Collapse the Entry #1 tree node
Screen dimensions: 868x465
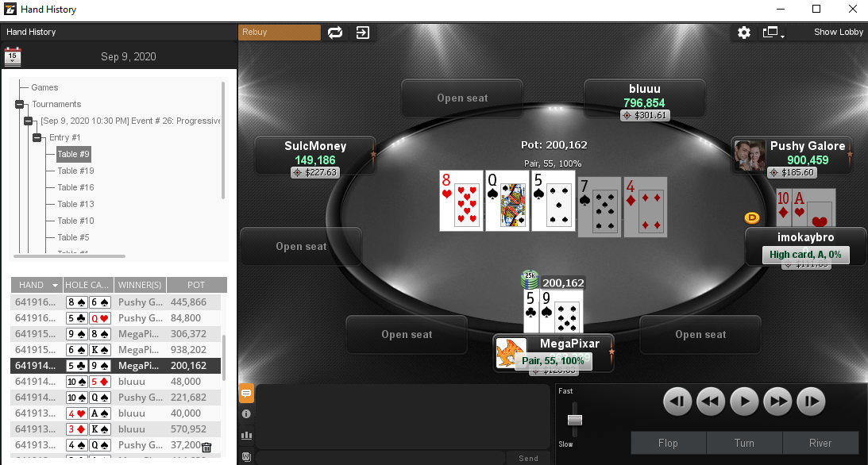[x=37, y=137]
